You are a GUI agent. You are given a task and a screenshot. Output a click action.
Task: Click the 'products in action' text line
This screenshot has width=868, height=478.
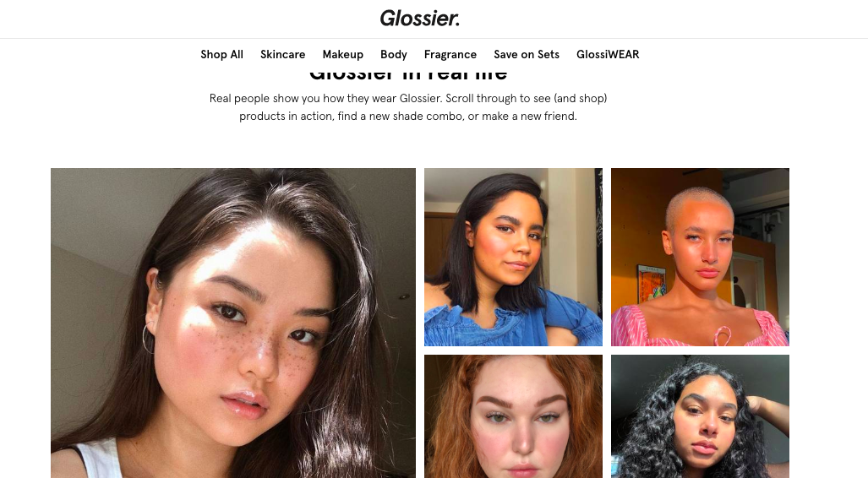click(408, 117)
